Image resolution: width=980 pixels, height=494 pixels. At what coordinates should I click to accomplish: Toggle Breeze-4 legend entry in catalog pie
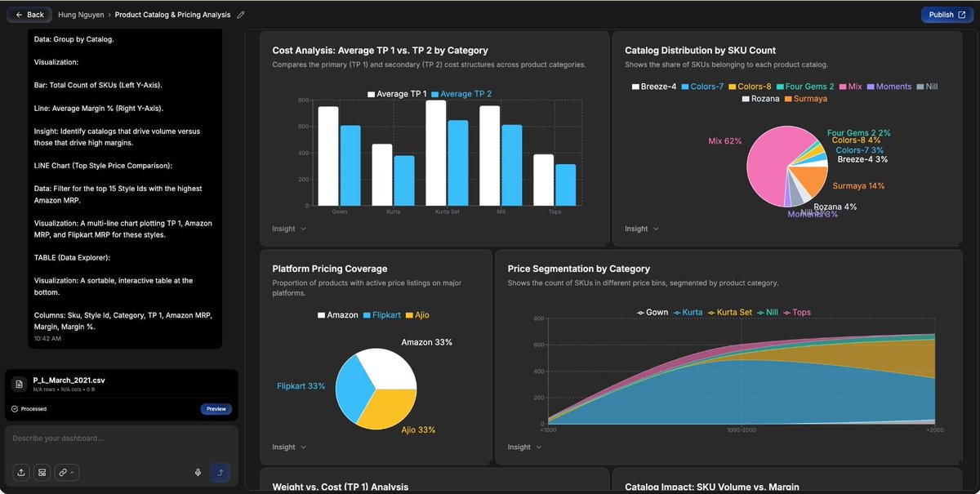click(654, 87)
